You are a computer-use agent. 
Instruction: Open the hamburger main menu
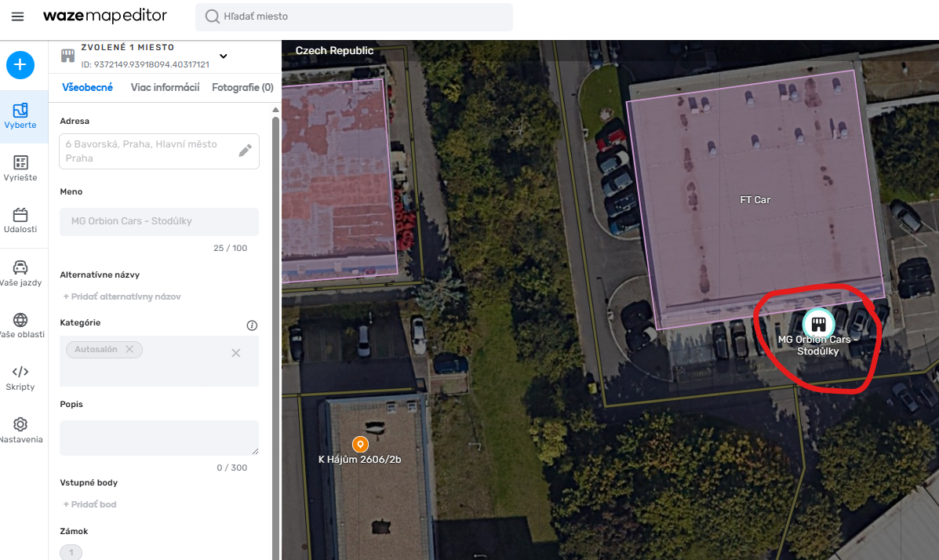[x=17, y=16]
